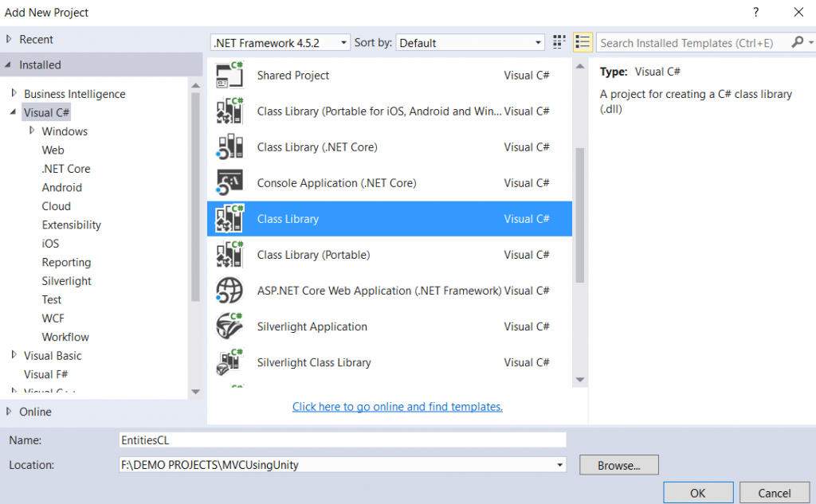Click the go online templates link
Image resolution: width=816 pixels, height=504 pixels.
(397, 407)
